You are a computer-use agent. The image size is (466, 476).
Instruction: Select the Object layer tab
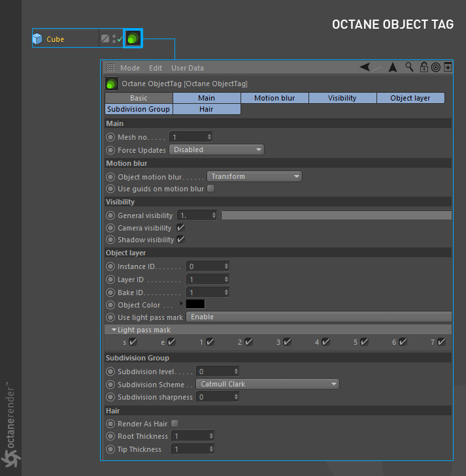(410, 98)
